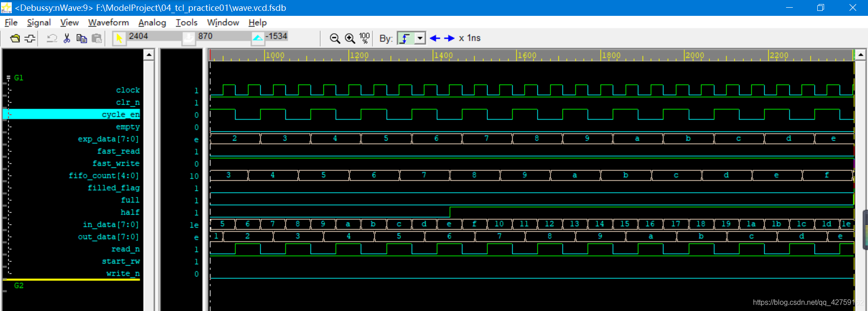Click the 1400 mark on time ruler
The image size is (868, 311).
click(x=443, y=55)
